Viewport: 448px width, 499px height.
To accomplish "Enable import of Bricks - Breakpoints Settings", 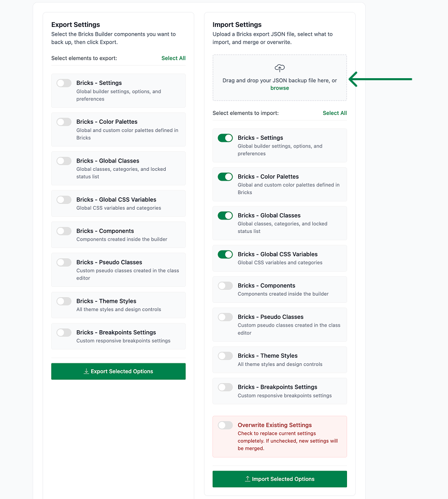I will (x=225, y=387).
